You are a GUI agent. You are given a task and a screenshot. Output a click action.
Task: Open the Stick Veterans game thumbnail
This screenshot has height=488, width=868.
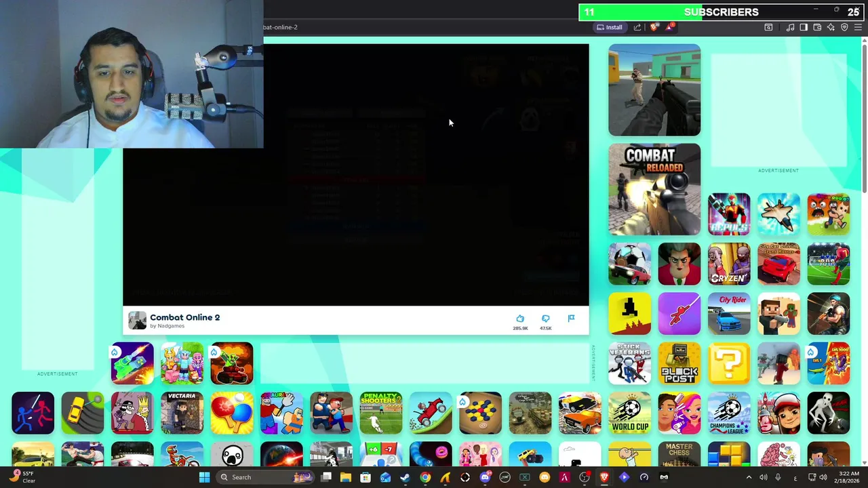click(630, 363)
